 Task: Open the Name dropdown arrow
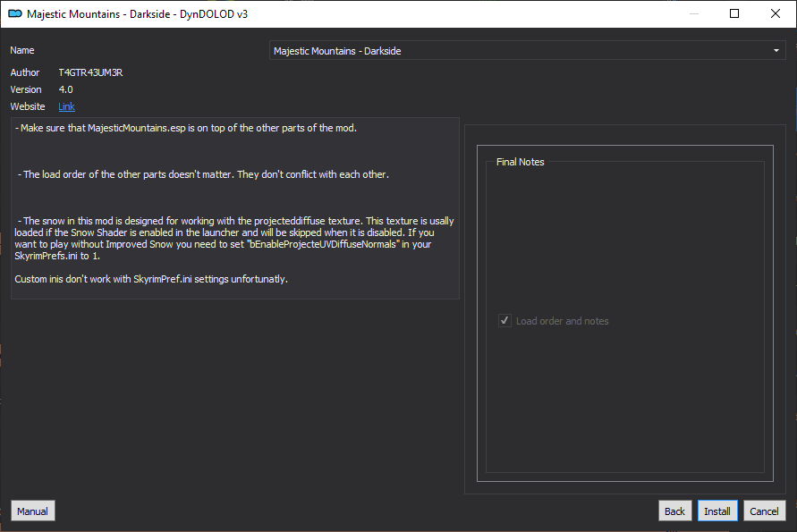776,51
